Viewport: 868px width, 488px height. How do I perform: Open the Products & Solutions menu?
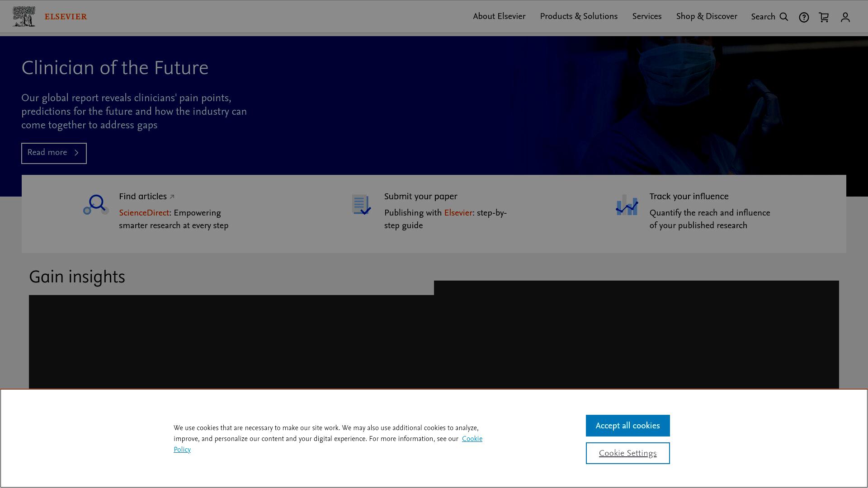pos(579,17)
